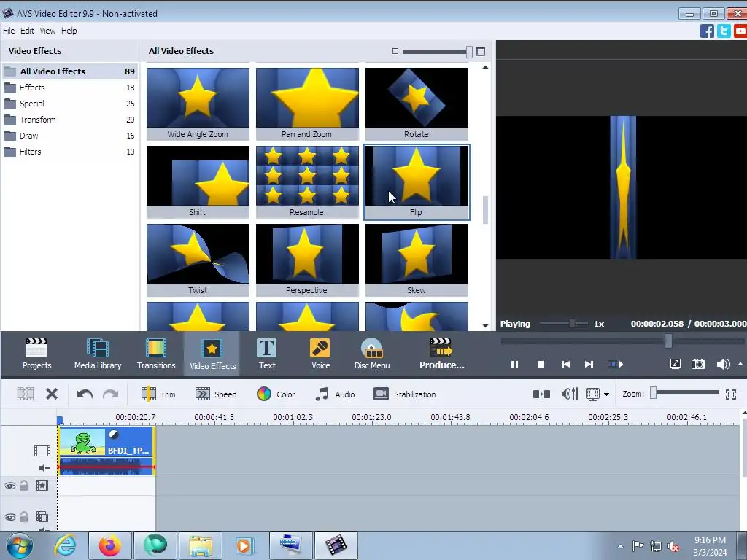The height and width of the screenshot is (560, 747).
Task: Toggle visibility of the video overlay track
Action: pos(10,517)
